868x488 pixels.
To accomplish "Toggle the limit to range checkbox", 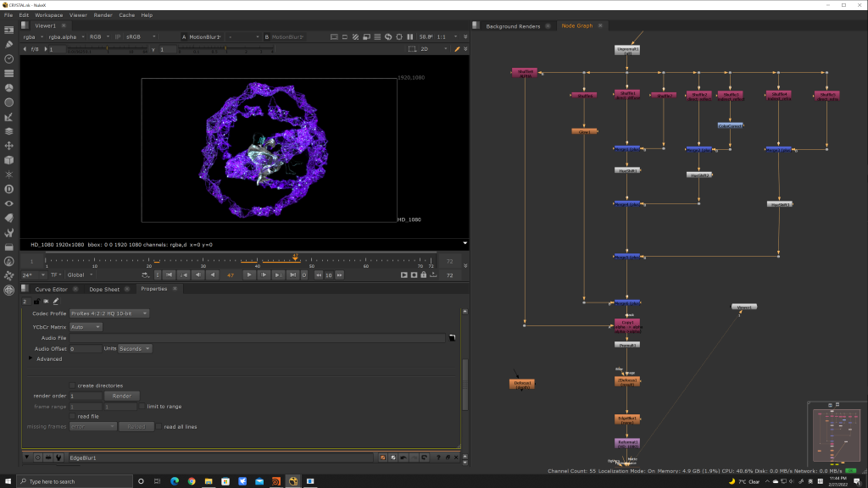I will (x=142, y=407).
